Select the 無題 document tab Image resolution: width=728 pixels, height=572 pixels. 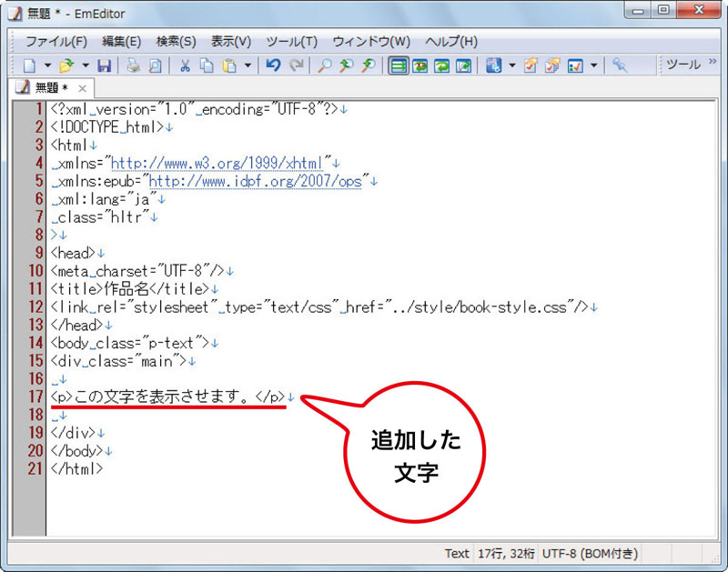[x=47, y=89]
